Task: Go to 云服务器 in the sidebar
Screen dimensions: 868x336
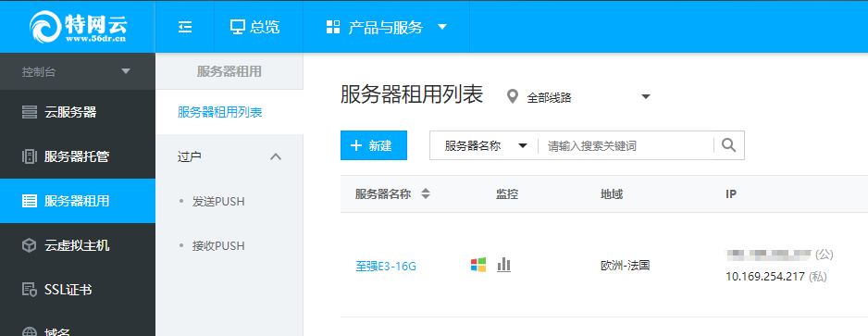Action: click(78, 112)
